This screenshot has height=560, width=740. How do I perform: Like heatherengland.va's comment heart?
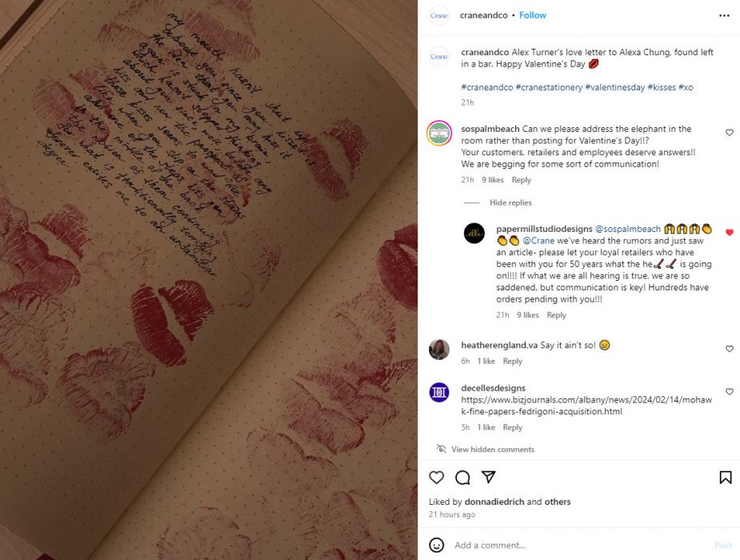[729, 349]
